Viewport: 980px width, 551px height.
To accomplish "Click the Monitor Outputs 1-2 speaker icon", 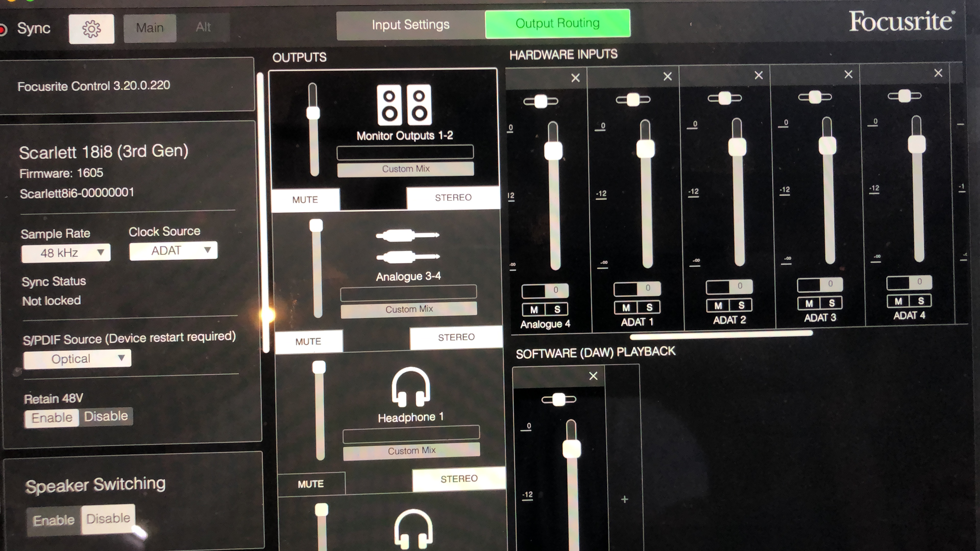I will tap(404, 105).
